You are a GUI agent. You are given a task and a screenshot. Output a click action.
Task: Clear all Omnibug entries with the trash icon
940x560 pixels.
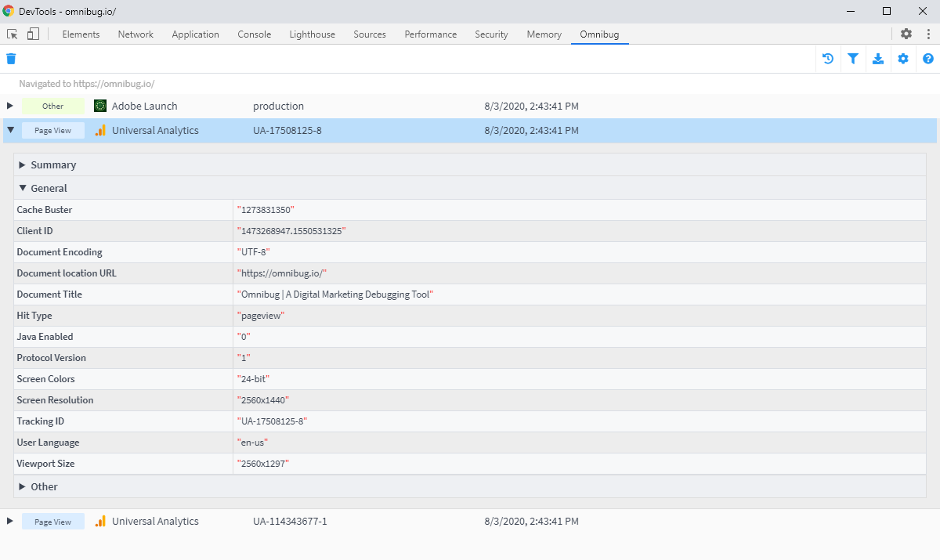11,58
